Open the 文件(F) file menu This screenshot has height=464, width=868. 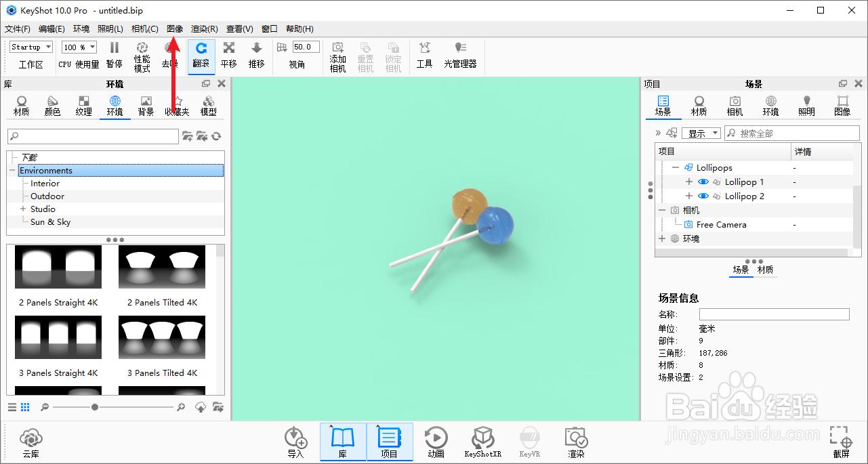click(x=18, y=29)
